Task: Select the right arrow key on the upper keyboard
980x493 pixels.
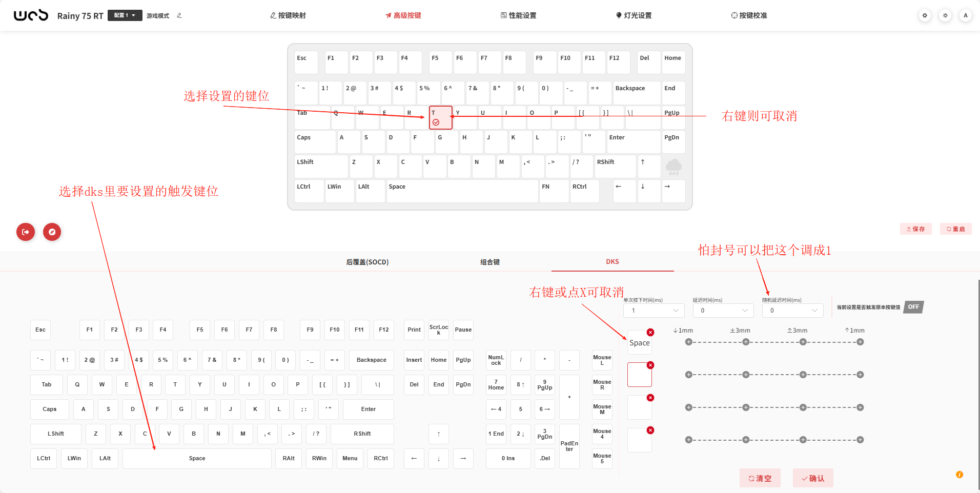Action: 673,191
